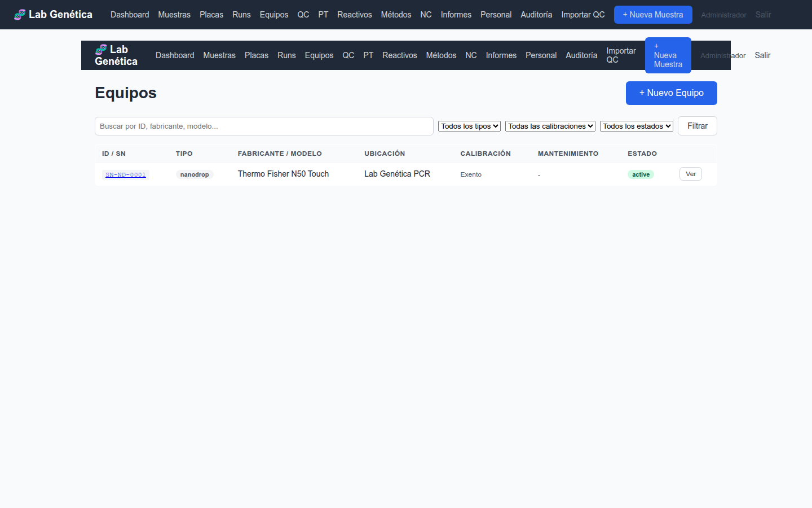Click the CALIBRACIÓN column header
Viewport: 812px width, 508px height.
click(486, 154)
